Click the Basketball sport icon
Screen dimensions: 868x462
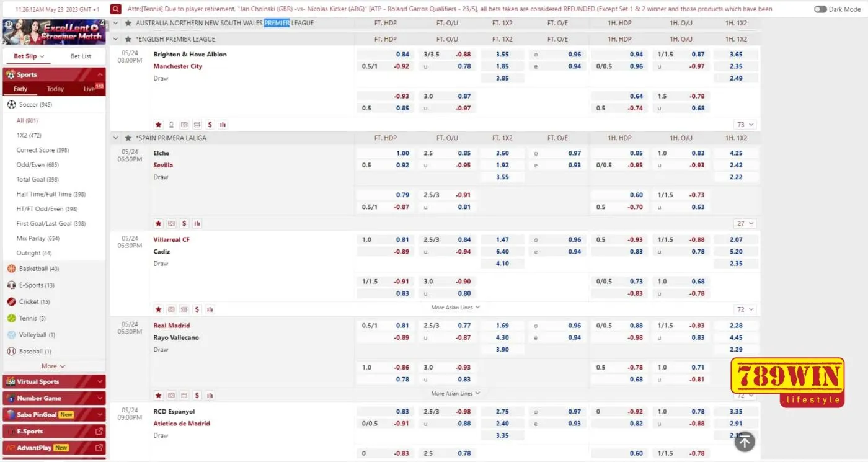[x=11, y=269]
